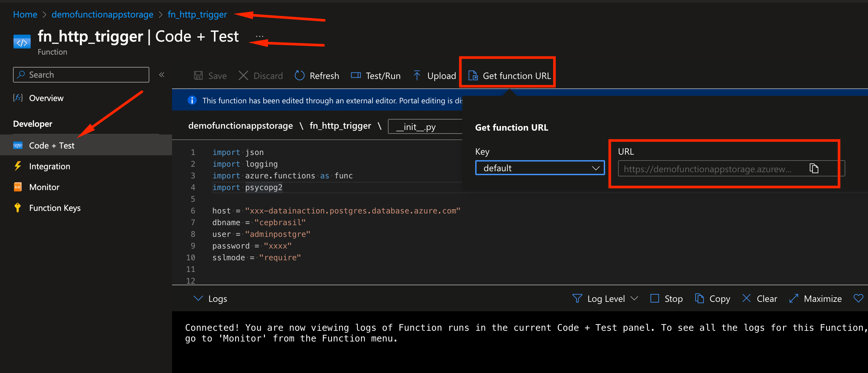Click the Refresh circular arrow icon
Viewport: 868px width, 373px height.
tap(300, 76)
